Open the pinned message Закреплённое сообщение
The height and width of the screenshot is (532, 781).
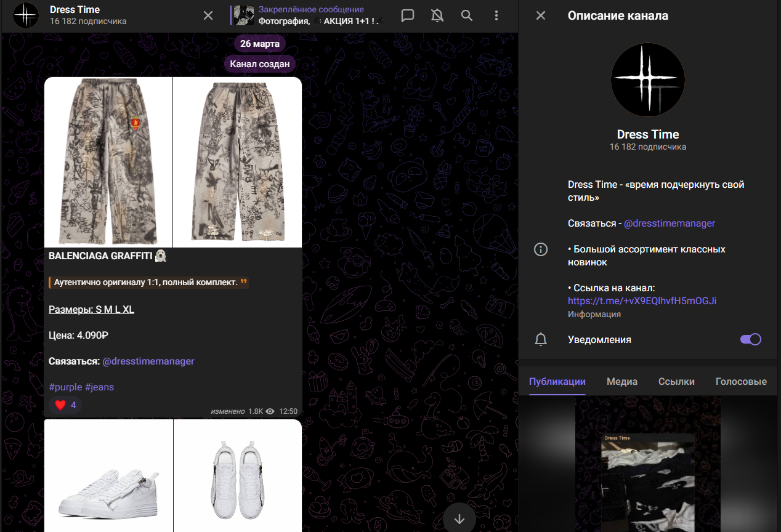(x=311, y=15)
